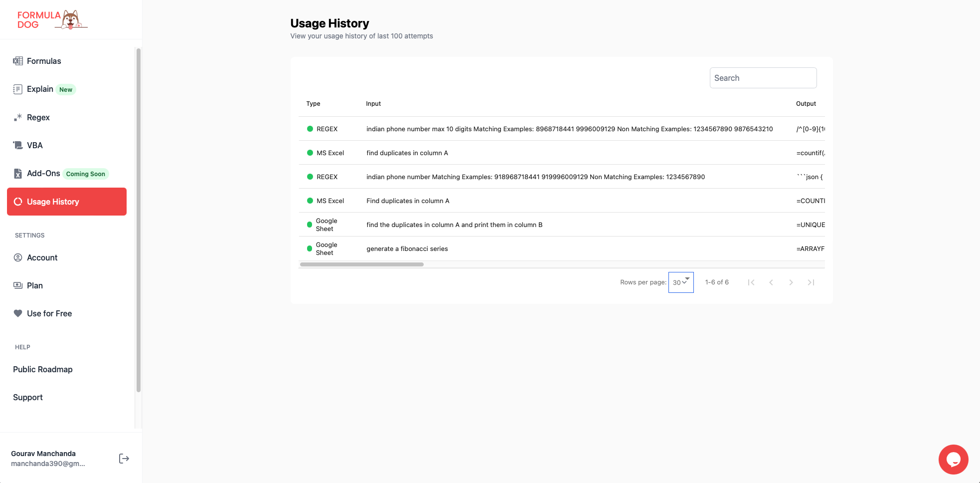Select the Usage History menu item

point(67,202)
